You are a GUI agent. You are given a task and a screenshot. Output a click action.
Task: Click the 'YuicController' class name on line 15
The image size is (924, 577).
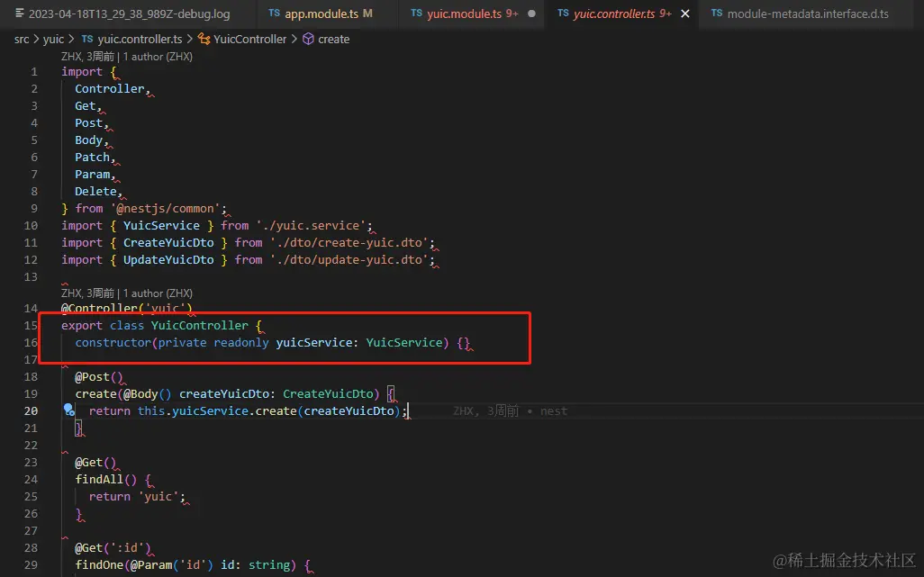200,325
